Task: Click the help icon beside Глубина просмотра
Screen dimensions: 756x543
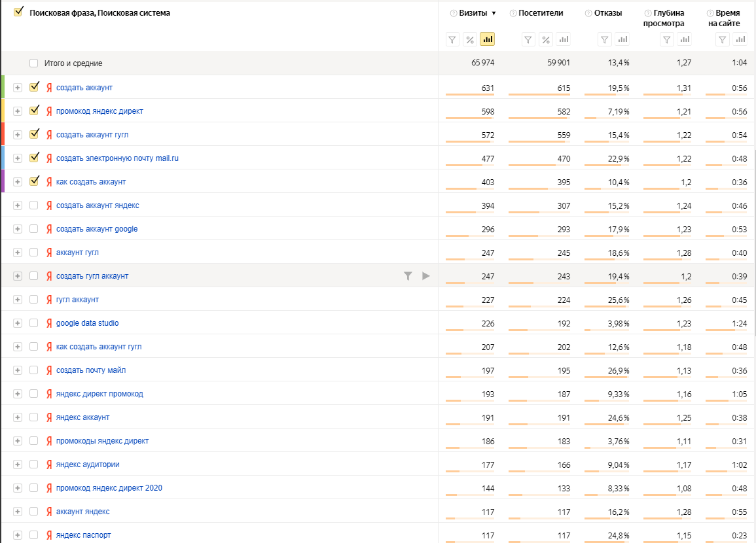Action: pos(648,14)
